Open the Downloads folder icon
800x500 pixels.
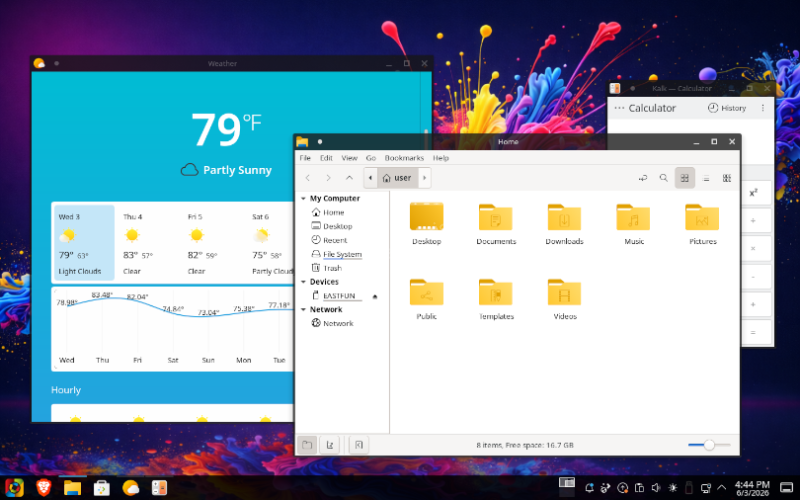coord(564,218)
